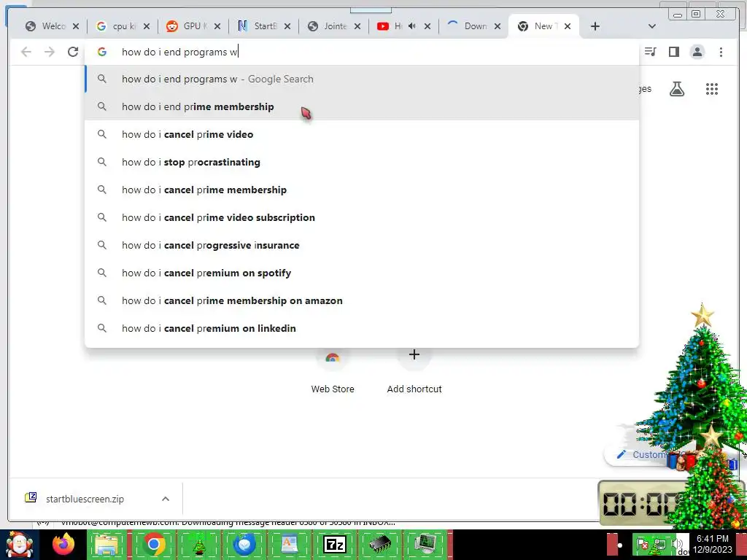
Task: Open File Explorer from the taskbar
Action: tap(107, 545)
